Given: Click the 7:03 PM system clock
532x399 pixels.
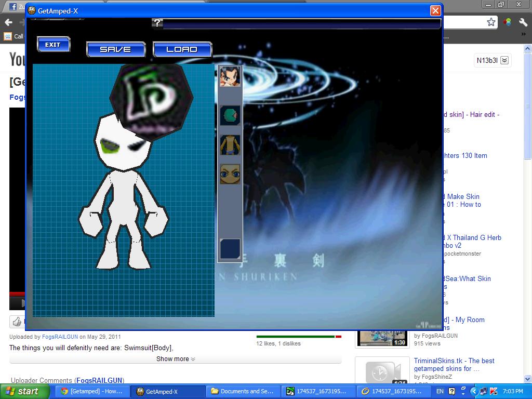Looking at the screenshot, I should pyautogui.click(x=513, y=392).
